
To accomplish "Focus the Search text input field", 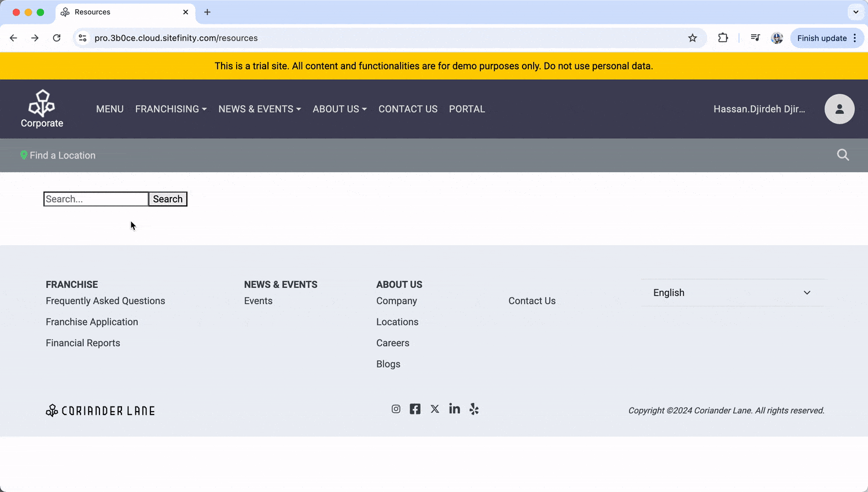I will click(96, 199).
